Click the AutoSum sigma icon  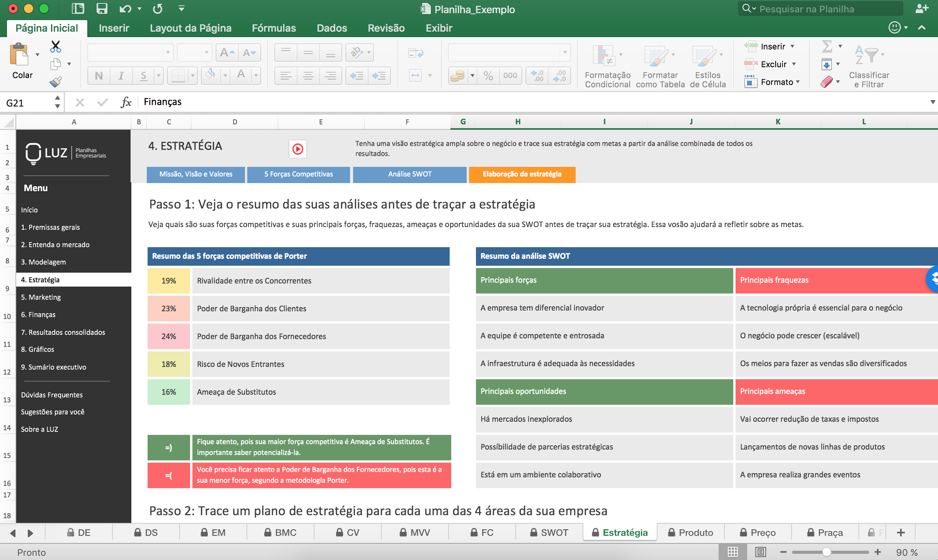827,46
